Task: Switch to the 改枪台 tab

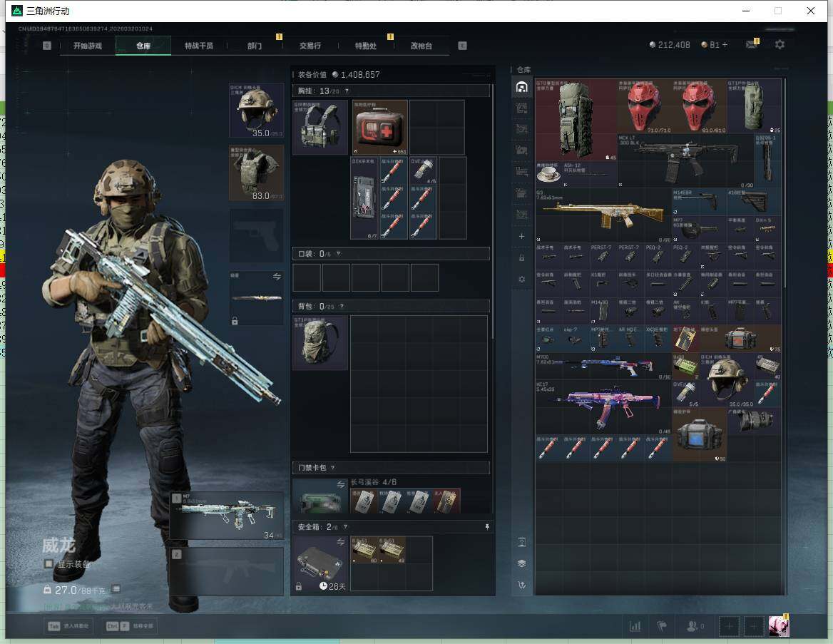Action: pos(421,46)
